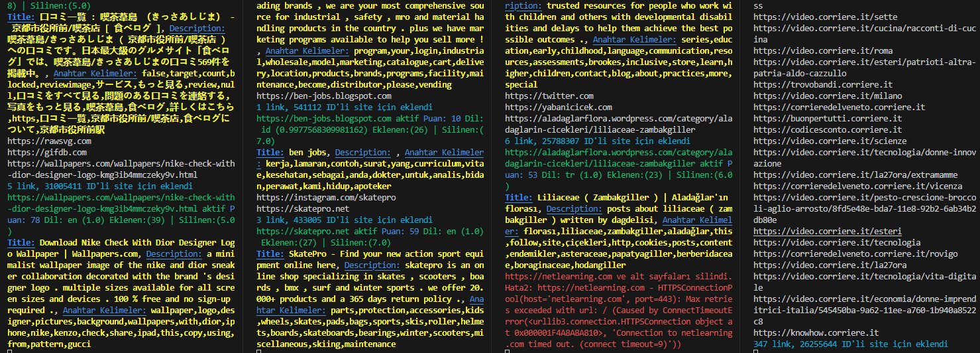The image size is (980, 353).
Task: Click Description label before 'a minimalist wallpaper'
Action: click(x=175, y=253)
